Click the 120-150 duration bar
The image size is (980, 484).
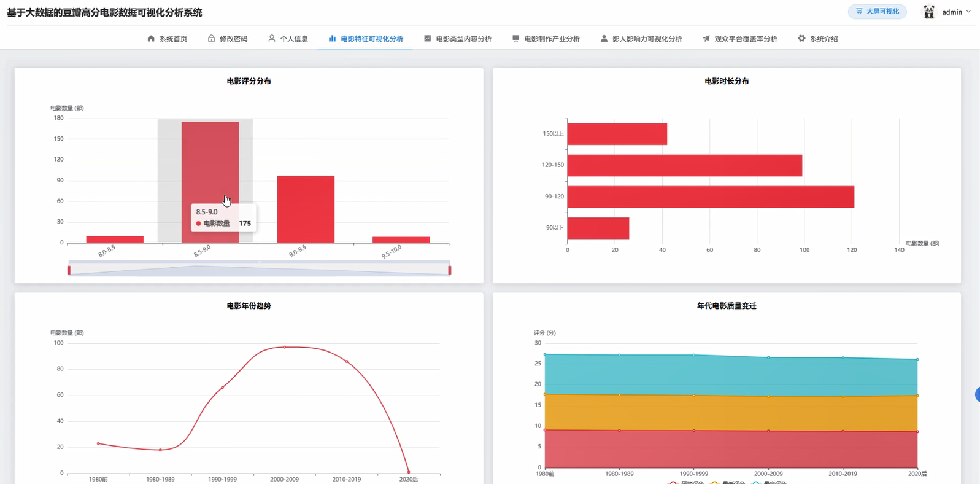[x=685, y=165]
